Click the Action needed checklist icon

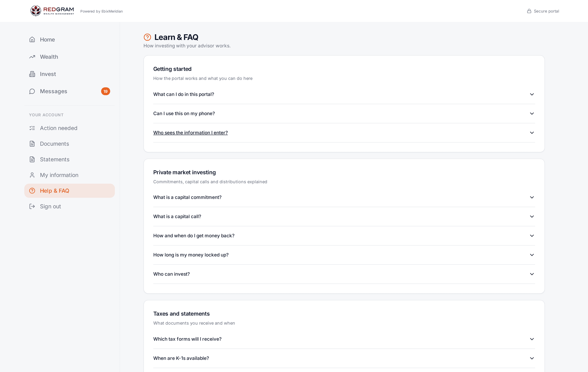pos(32,128)
